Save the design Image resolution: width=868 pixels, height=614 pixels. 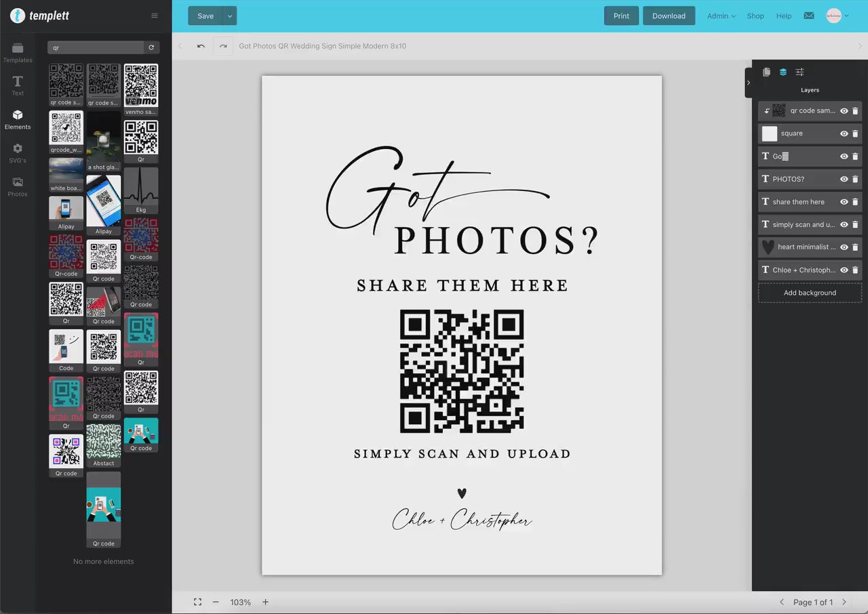[205, 16]
